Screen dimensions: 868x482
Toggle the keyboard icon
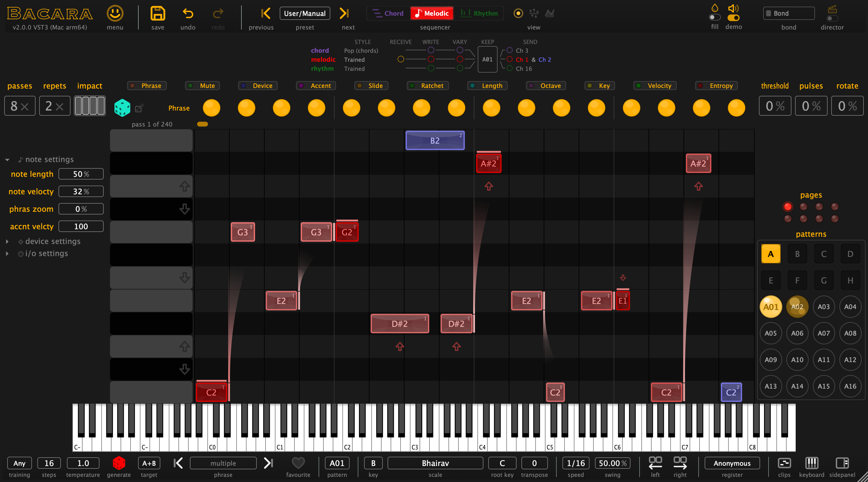pyautogui.click(x=811, y=463)
